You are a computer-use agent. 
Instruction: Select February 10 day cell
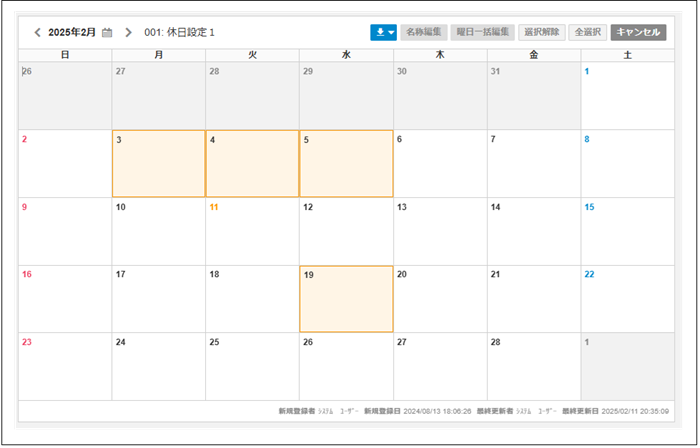click(158, 232)
